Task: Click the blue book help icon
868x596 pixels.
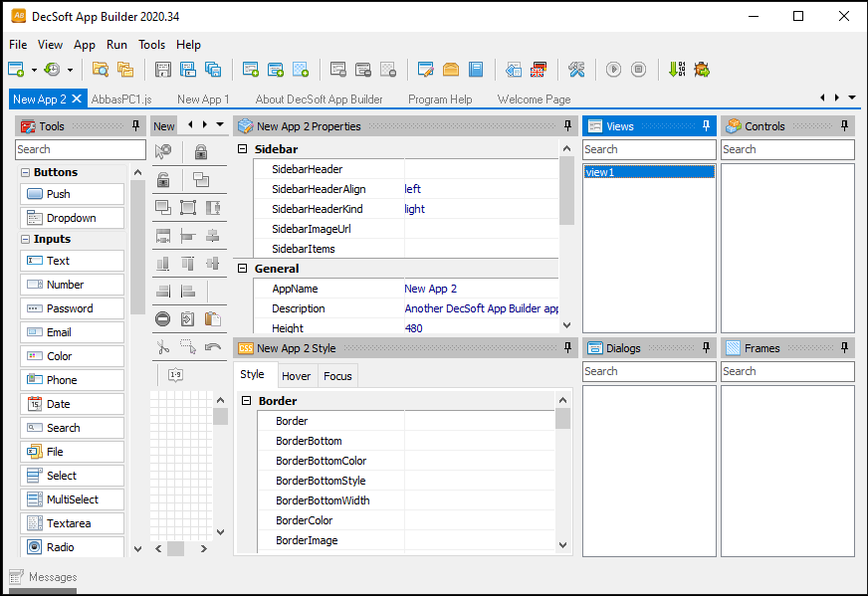Action: 476,70
